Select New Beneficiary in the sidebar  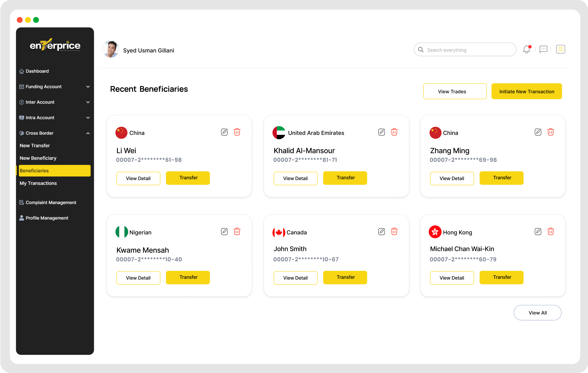point(38,158)
